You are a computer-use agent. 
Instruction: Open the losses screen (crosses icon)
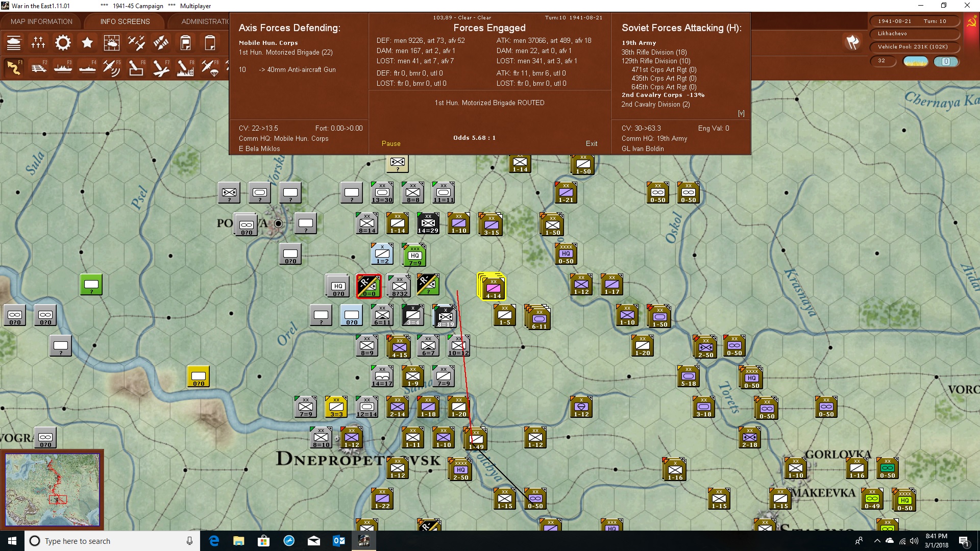click(38, 43)
